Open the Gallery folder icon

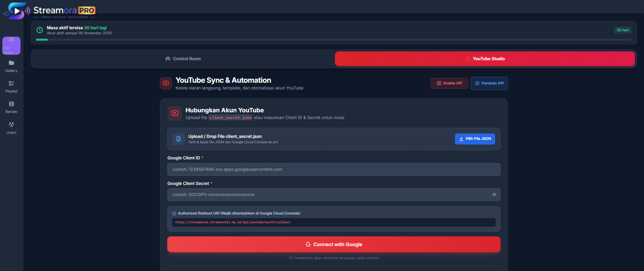[x=11, y=63]
